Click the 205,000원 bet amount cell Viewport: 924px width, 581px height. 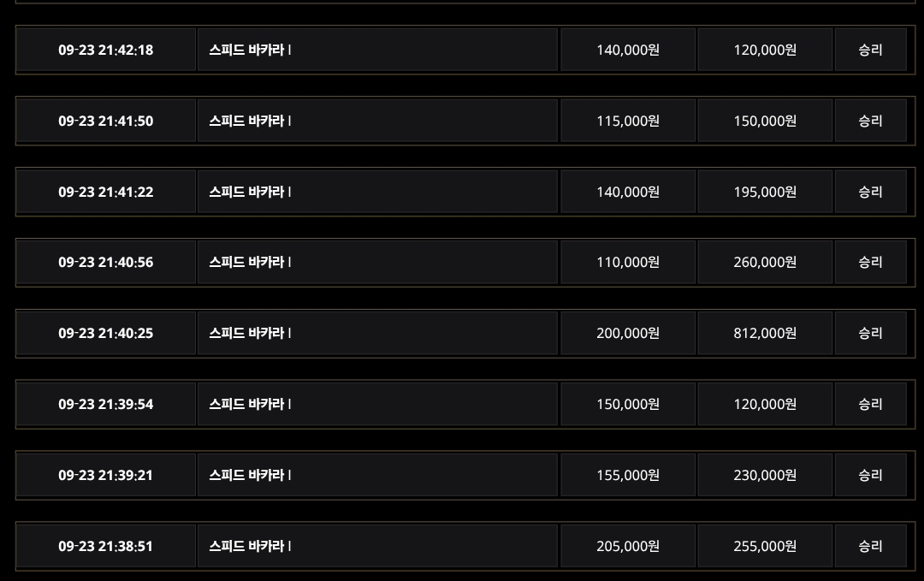628,546
